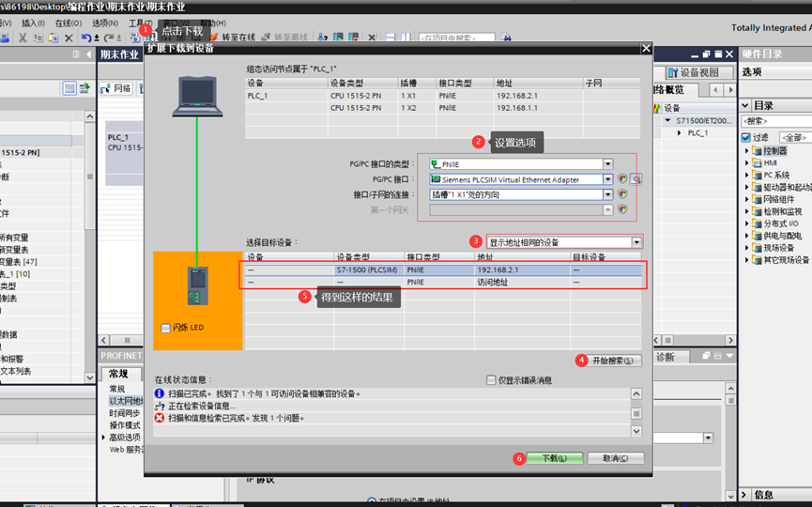Viewport: 812px width, 507px height.
Task: Click shield icon beside 接口/子网的连接
Action: pos(622,194)
